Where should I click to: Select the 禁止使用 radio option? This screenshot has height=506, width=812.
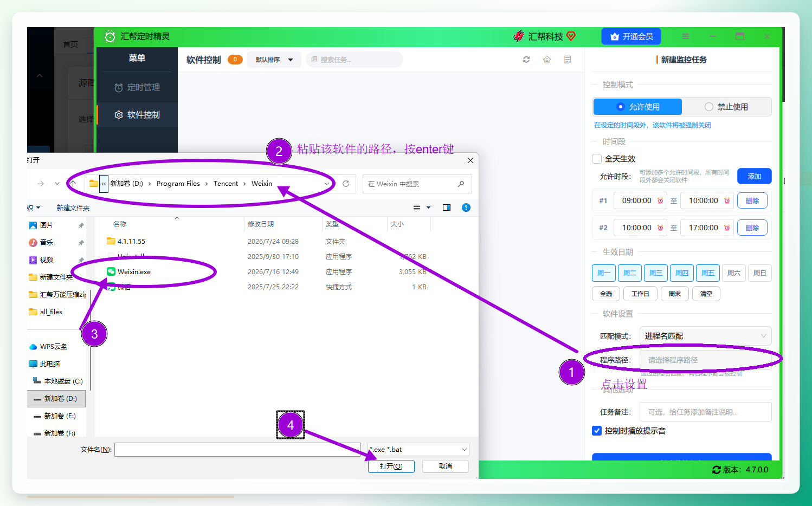726,107
